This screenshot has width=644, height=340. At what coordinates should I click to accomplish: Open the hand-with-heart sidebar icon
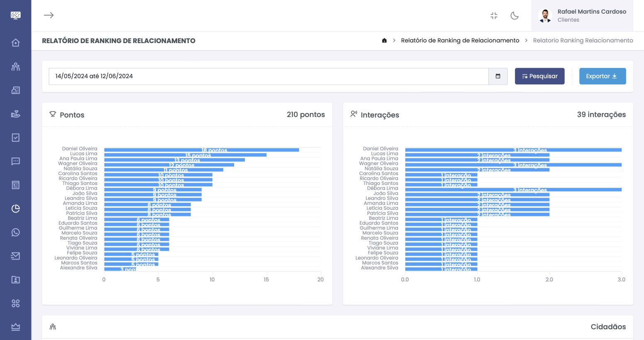[x=15, y=114]
